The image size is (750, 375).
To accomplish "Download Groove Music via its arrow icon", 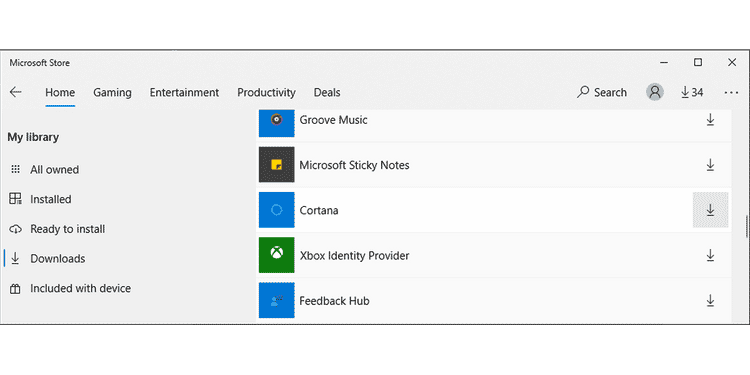I will click(x=710, y=120).
